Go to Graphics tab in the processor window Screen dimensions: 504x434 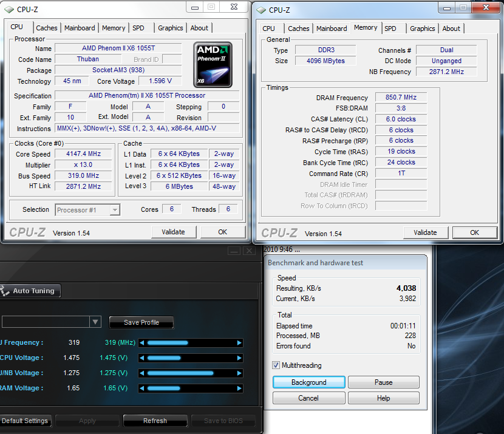tap(171, 28)
